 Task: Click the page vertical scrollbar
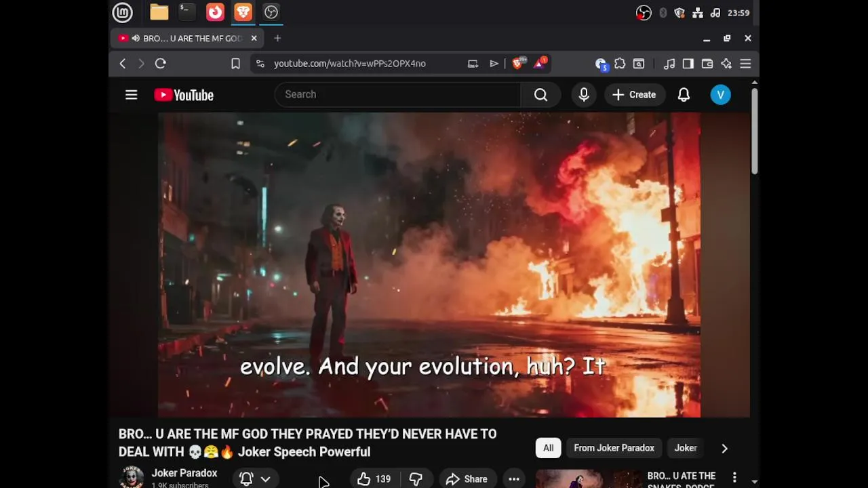754,131
